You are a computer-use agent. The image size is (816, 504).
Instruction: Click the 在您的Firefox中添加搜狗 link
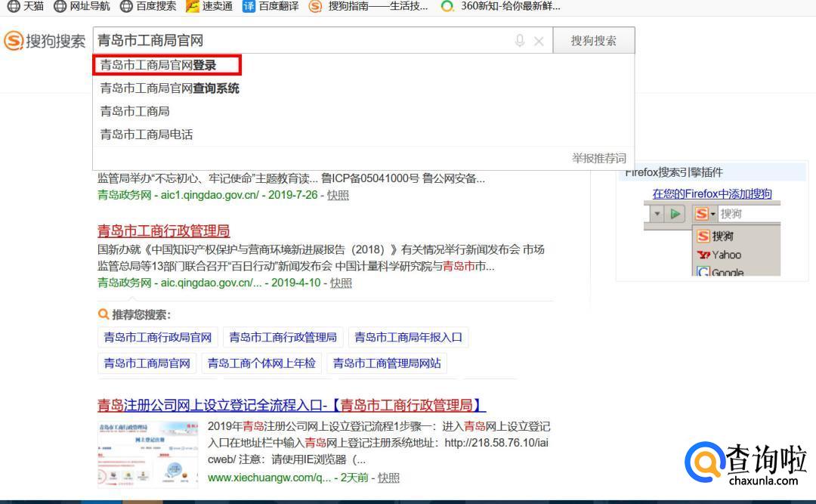pos(712,193)
